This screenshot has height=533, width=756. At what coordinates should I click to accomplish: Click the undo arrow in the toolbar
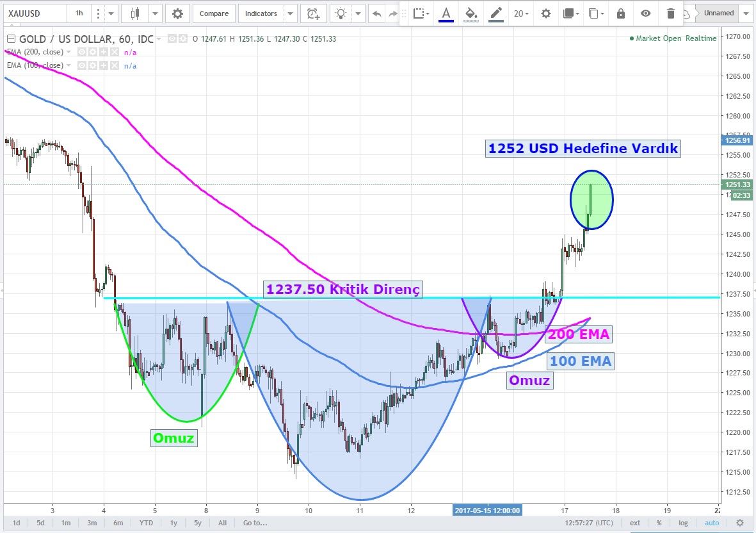pos(376,13)
